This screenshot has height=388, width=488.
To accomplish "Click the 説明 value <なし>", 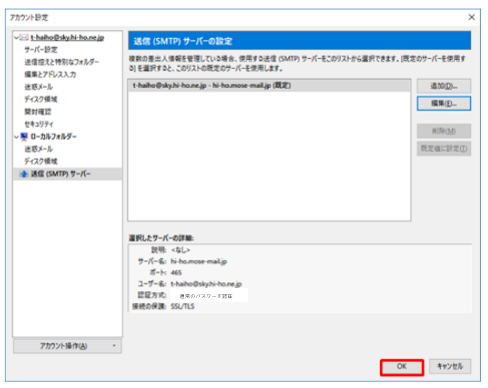I will tap(180, 250).
